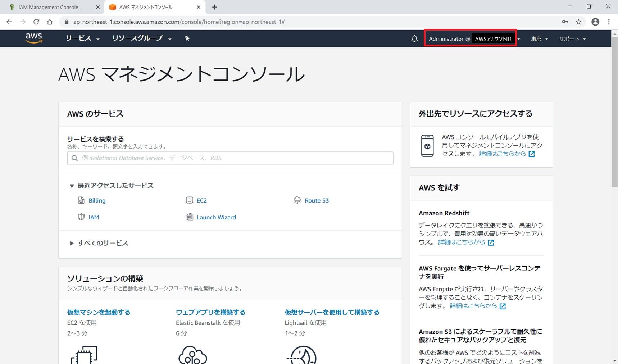This screenshot has width=618, height=364.
Task: Click the IAM shield icon
Action: coord(81,217)
